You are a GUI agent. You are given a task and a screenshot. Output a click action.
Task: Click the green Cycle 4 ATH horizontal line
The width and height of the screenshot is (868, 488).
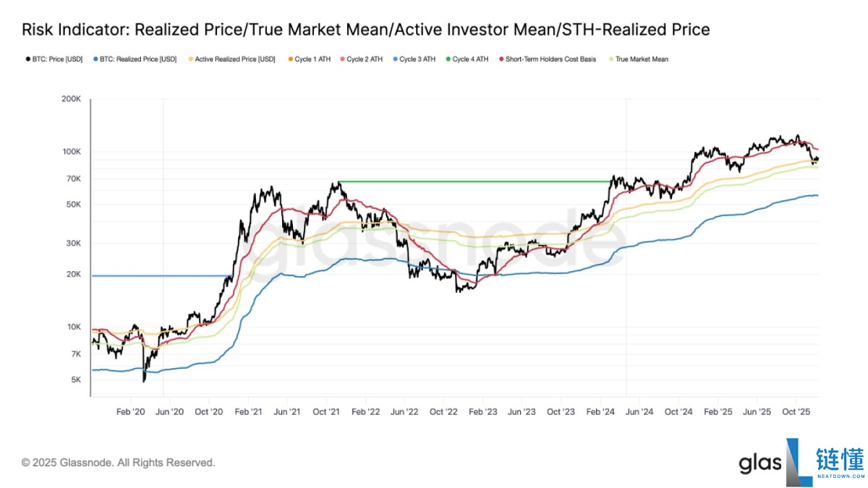point(470,181)
